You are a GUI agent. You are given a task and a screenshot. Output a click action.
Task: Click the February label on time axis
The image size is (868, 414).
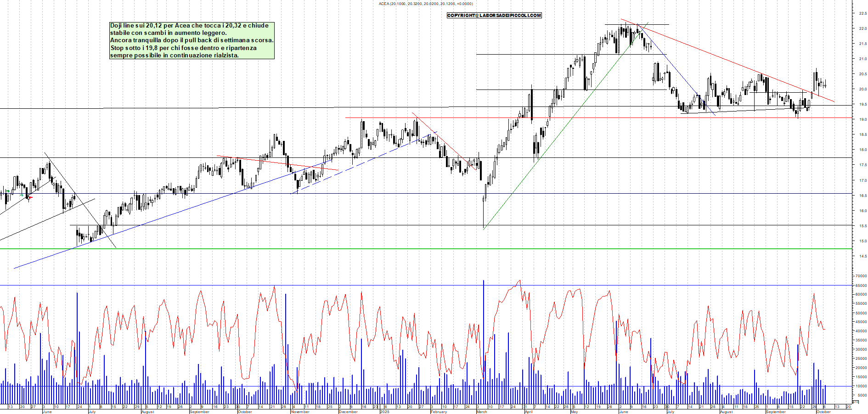point(439,412)
